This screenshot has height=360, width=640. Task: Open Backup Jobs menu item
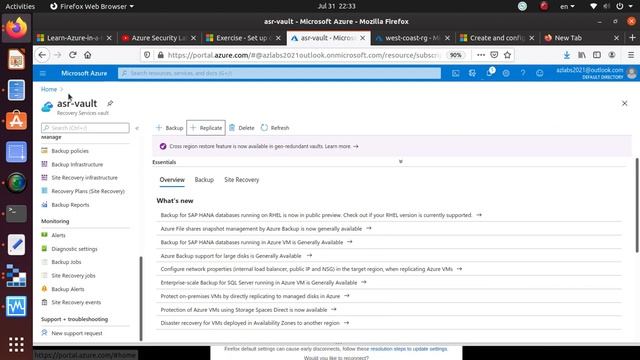point(66,262)
